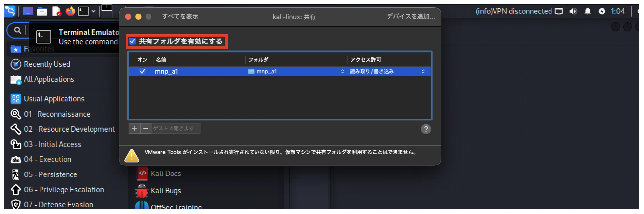
Task: Click the ゲストで開きます button
Action: (176, 128)
